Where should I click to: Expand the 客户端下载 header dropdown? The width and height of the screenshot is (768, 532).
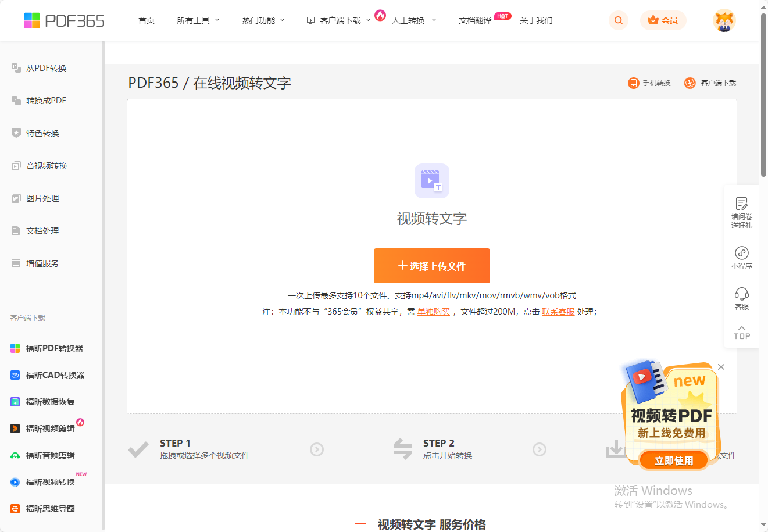[x=338, y=20]
